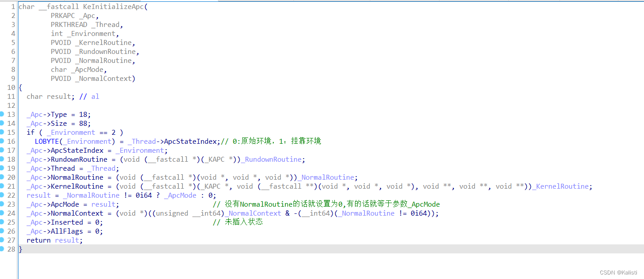Click RundownRoutine member on line 18

click(79, 159)
